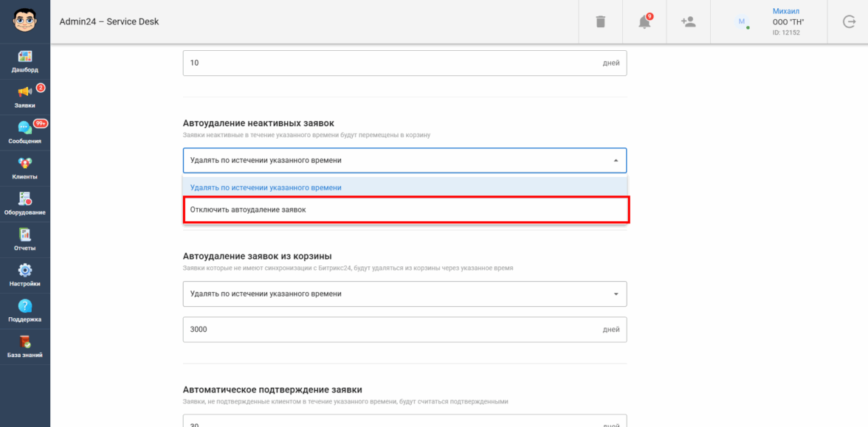Open Поддержка help icon
Screen dimensions: 868x427
pos(25,306)
